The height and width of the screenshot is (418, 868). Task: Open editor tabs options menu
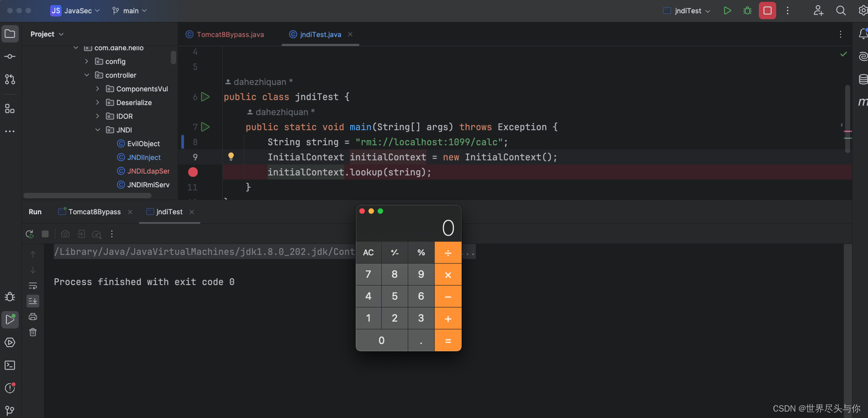(841, 34)
